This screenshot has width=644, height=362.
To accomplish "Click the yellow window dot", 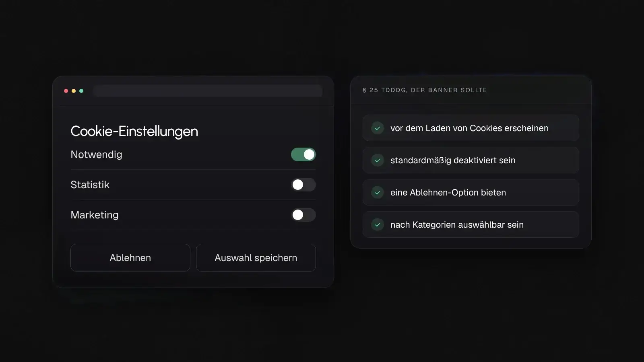I will pyautogui.click(x=74, y=91).
